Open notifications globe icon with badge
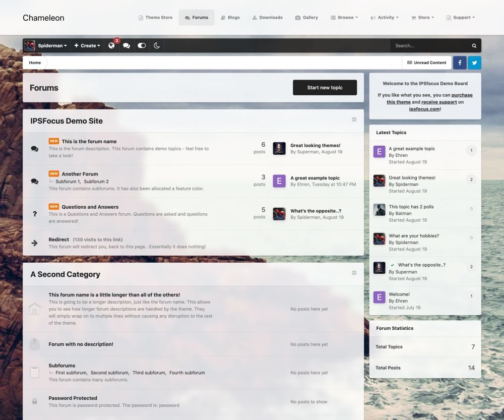The height and width of the screenshot is (420, 504). click(x=111, y=45)
